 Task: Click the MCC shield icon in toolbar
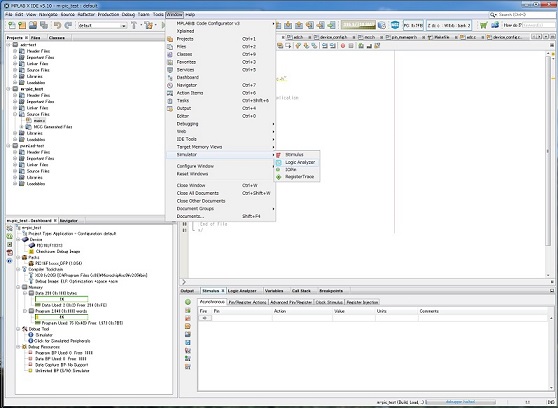point(395,25)
